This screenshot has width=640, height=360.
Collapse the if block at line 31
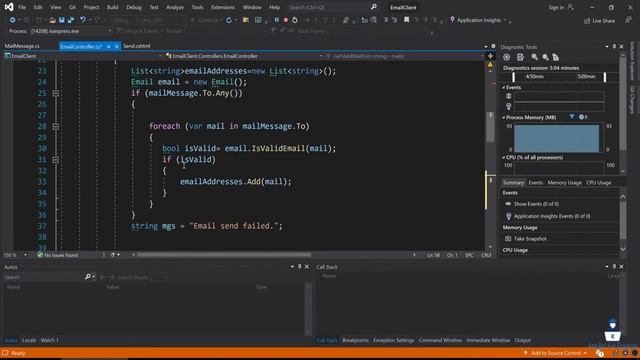(56, 160)
